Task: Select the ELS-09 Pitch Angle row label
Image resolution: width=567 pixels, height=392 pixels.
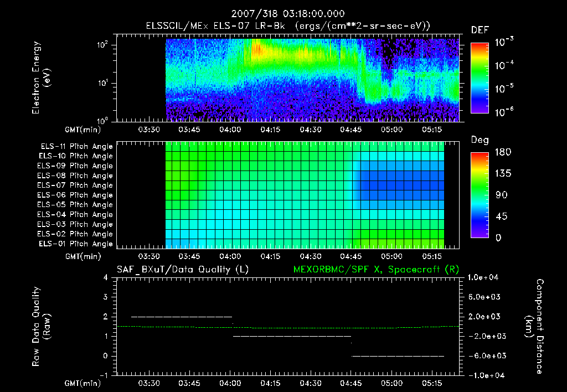Action: (75, 166)
